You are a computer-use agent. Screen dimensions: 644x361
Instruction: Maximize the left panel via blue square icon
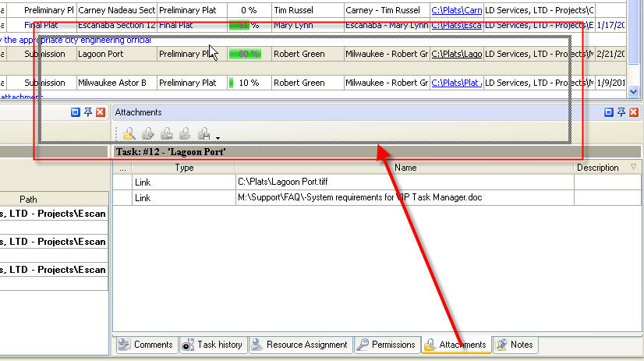76,112
